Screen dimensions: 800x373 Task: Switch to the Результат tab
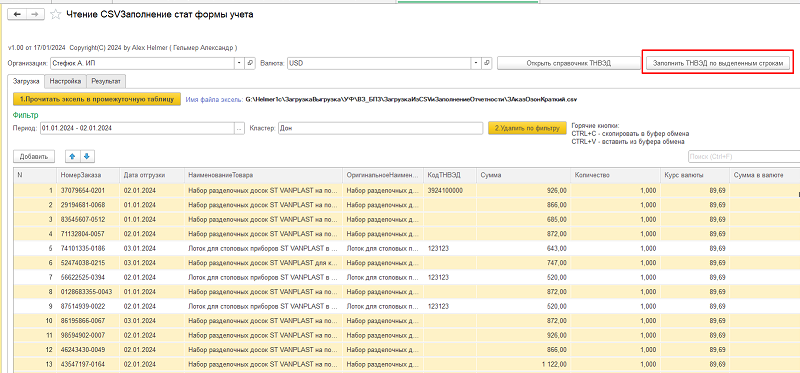point(106,81)
